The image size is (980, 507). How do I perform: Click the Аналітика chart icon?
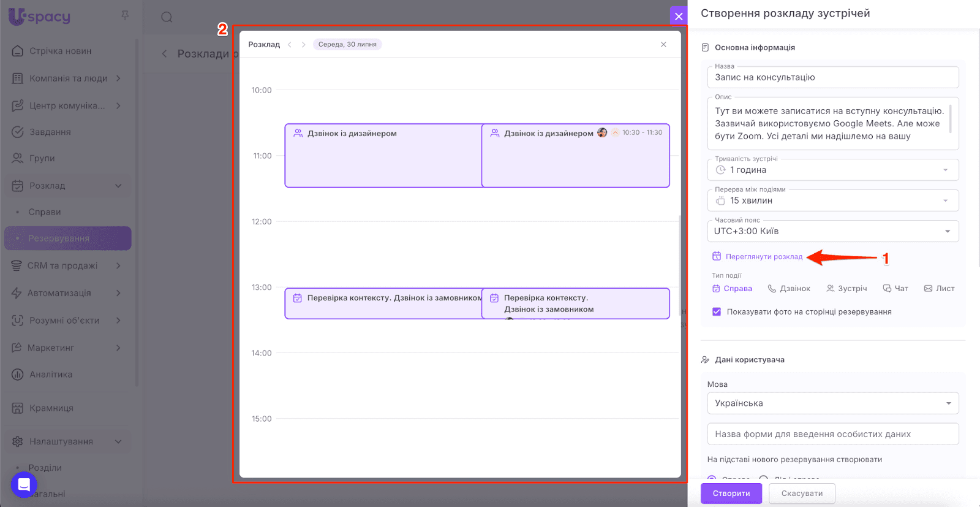(18, 375)
